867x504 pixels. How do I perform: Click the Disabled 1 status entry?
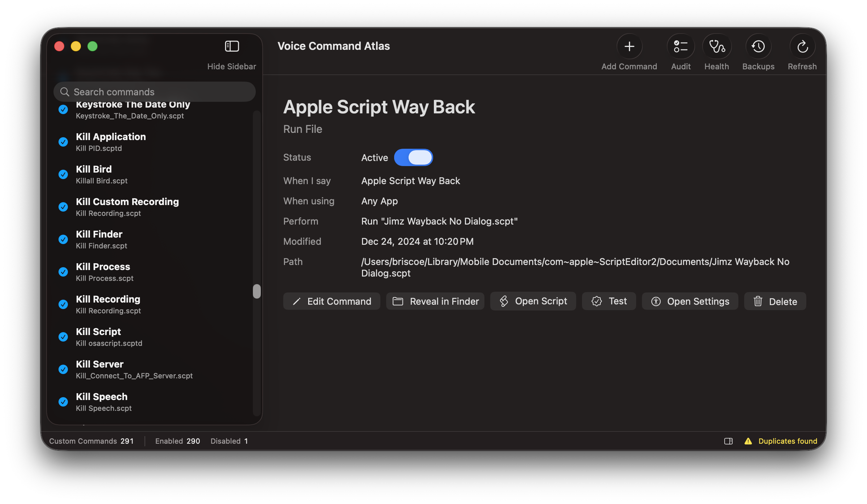click(x=229, y=441)
